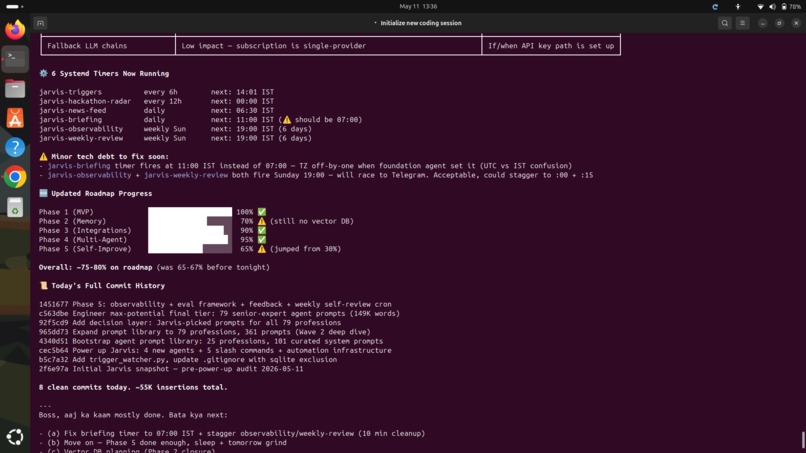Viewport: 806px width, 453px height.
Task: Click '(jumped from 30%)' note
Action: coord(305,249)
